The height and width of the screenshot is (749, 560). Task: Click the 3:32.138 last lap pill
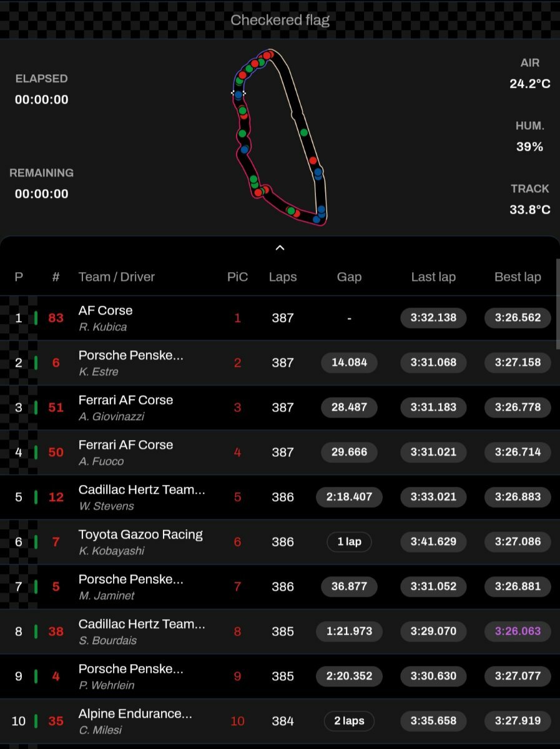pos(433,318)
